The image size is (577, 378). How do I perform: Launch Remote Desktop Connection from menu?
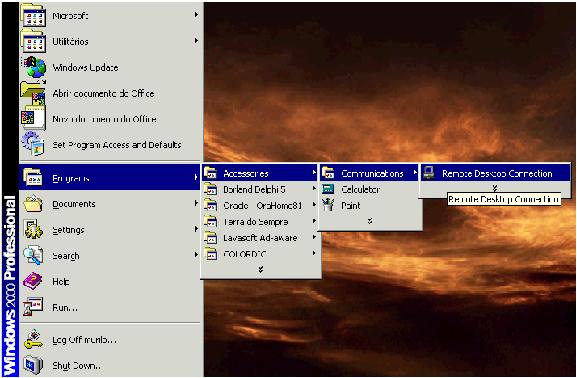click(495, 173)
